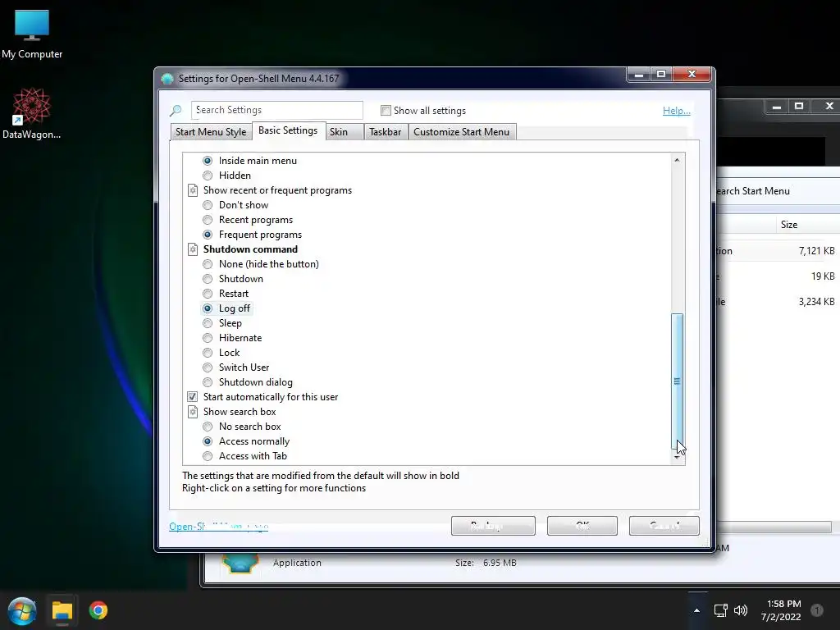Click the Open-Shell shell icon in title bar
Image resolution: width=840 pixels, height=630 pixels.
coord(167,79)
